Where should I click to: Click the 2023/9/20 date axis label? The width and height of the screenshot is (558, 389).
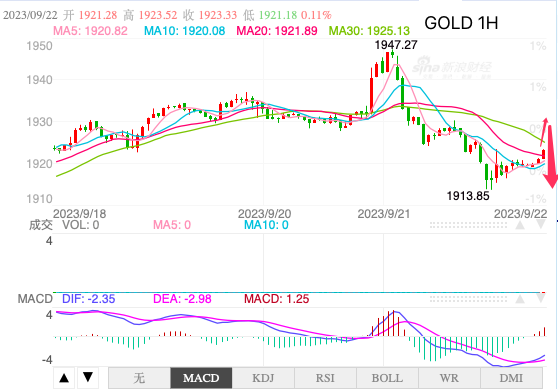point(264,214)
